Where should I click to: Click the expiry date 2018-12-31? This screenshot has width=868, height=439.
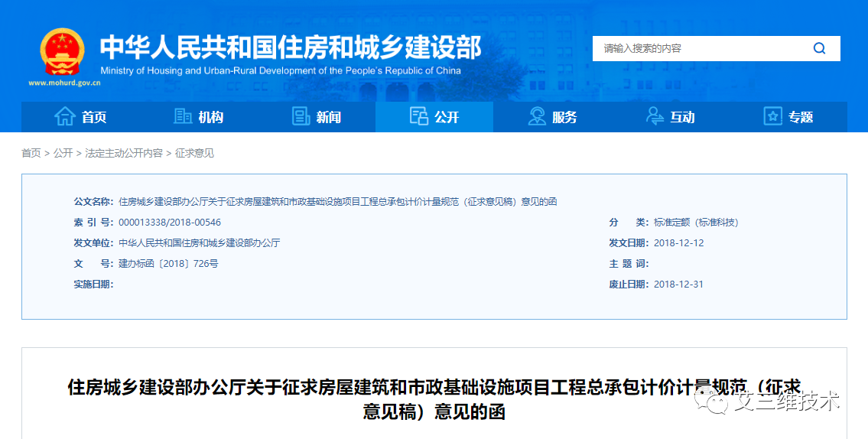[678, 285]
